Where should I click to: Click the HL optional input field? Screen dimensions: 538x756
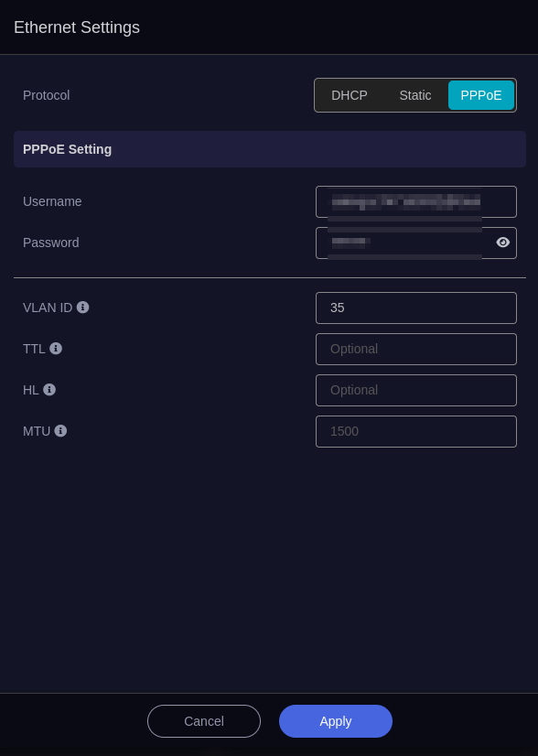(416, 391)
